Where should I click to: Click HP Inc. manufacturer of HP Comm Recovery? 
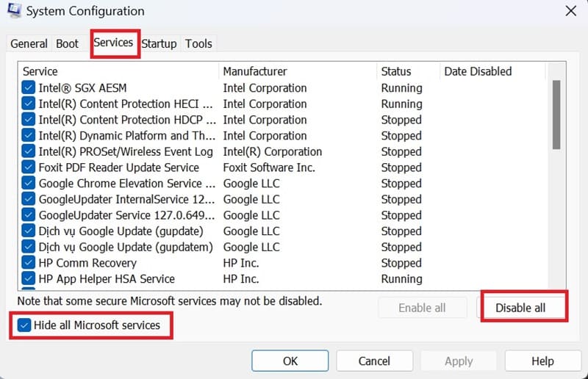(241, 263)
